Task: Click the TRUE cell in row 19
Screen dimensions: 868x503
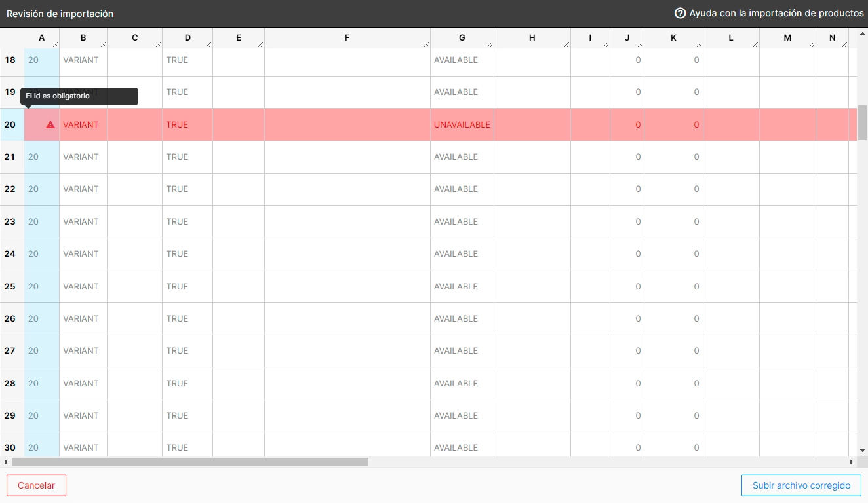Action: click(187, 92)
